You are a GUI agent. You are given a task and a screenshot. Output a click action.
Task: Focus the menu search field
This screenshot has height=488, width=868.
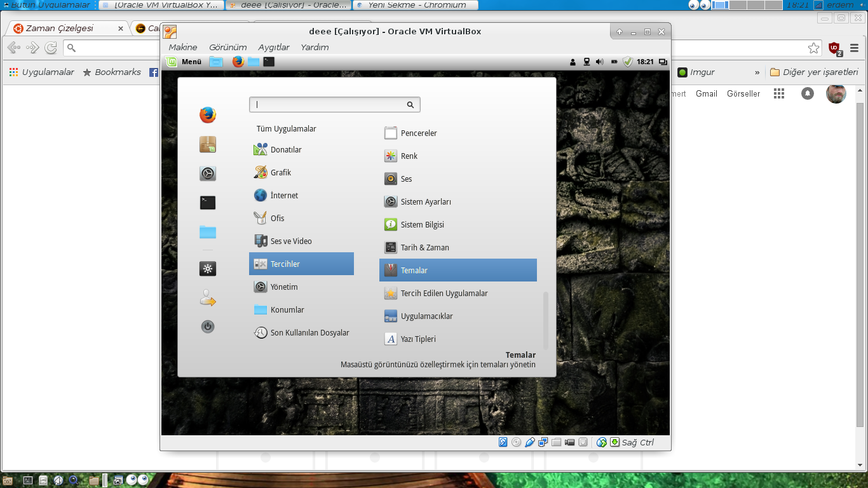(335, 104)
